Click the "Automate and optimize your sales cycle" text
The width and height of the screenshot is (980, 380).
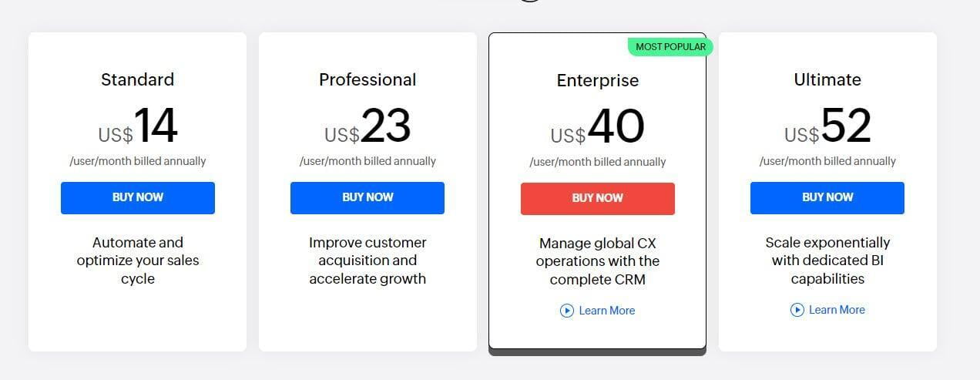click(138, 261)
